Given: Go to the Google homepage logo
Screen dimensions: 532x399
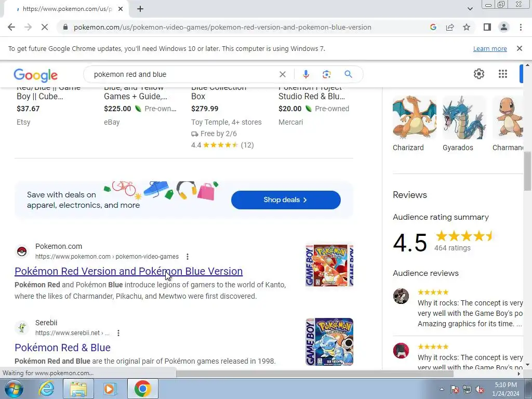Looking at the screenshot, I should [x=36, y=75].
